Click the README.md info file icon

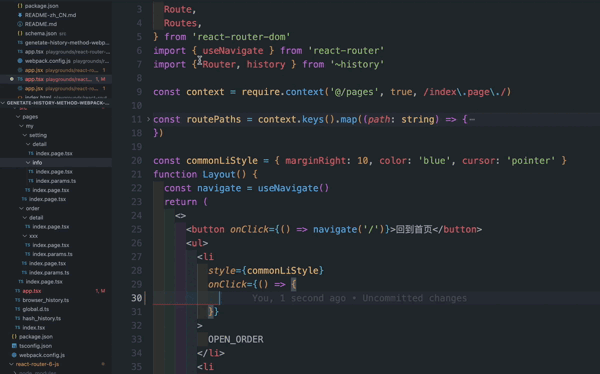click(x=20, y=24)
